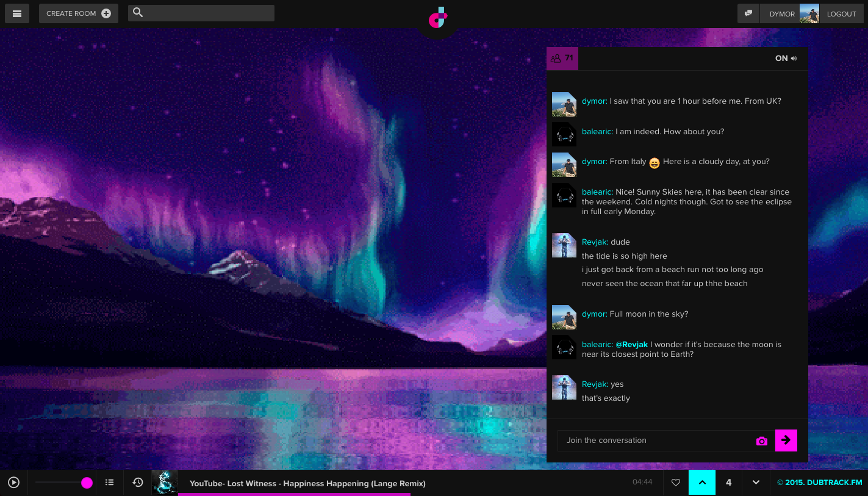Click the text 'the tide is so high here'
The width and height of the screenshot is (868, 496).
click(x=625, y=256)
